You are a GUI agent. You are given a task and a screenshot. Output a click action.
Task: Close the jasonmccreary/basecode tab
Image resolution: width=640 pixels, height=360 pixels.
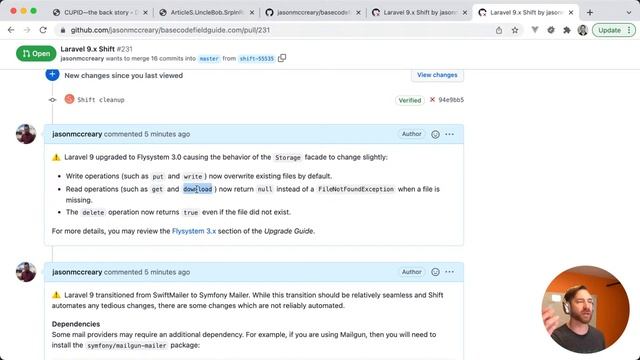tap(358, 13)
